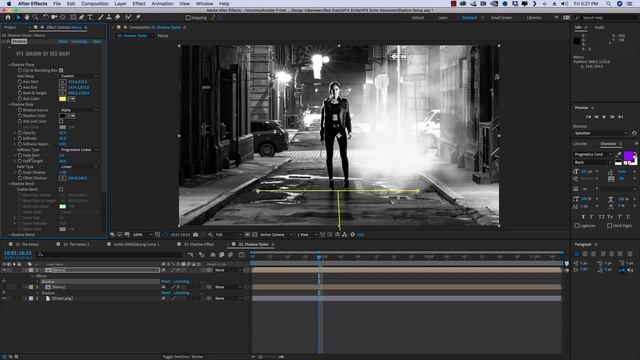640x360 pixels.
Task: Select the Brush tool
Action: click(x=100, y=18)
